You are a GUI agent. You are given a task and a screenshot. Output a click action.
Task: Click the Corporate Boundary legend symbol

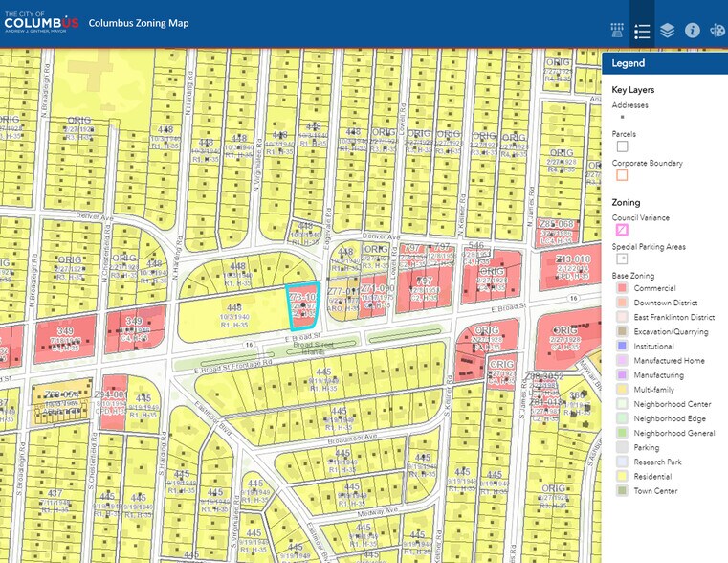622,175
